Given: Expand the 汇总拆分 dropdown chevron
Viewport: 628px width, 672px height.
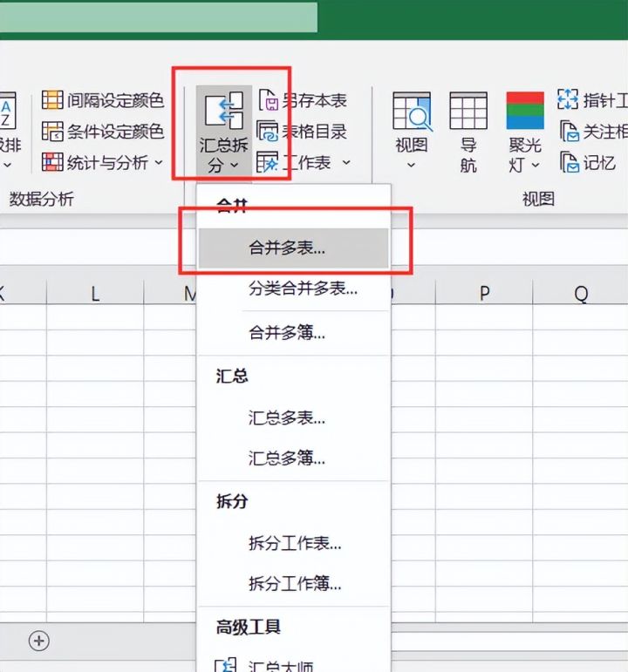Looking at the screenshot, I should (235, 165).
